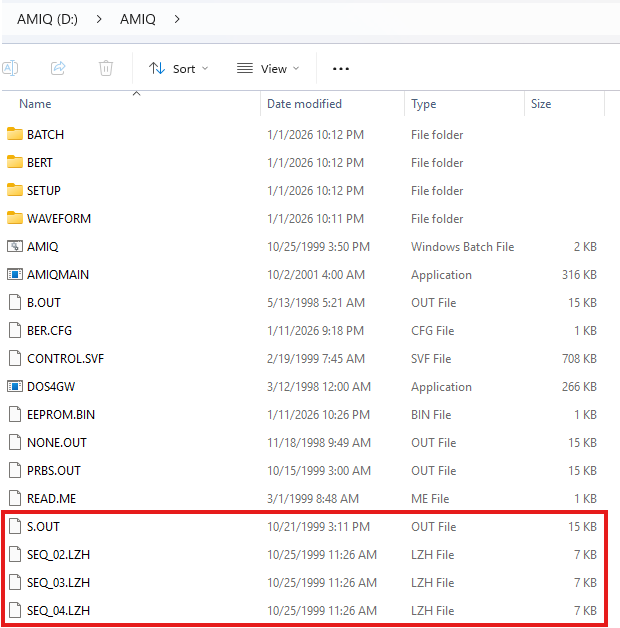Select the EEPROM.BIN file icon

[x=15, y=415]
